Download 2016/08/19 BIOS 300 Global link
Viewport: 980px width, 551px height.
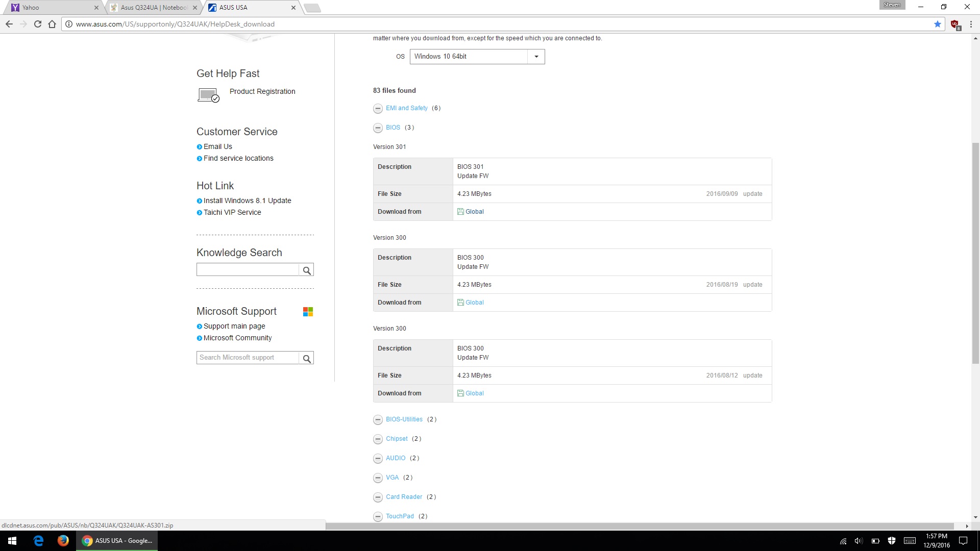(474, 303)
